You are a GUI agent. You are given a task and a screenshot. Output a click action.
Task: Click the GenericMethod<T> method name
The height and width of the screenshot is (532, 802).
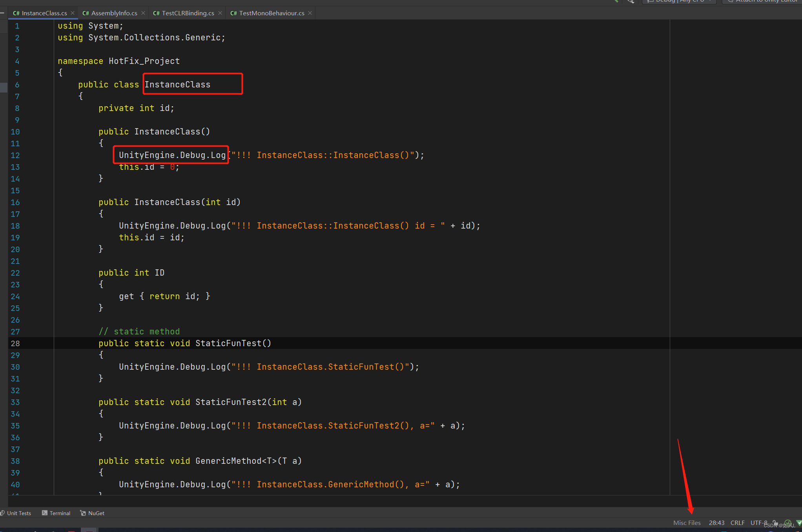[236, 461]
